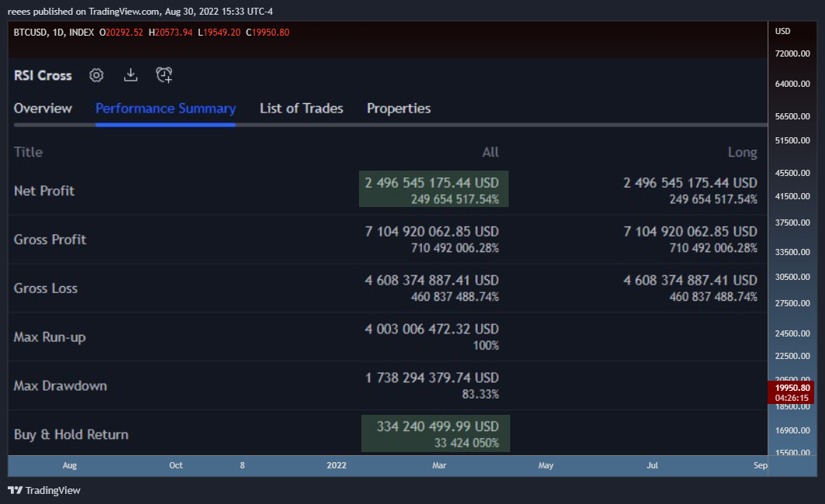The height and width of the screenshot is (504, 825).
Task: Click Max Drawdown value 1 738 294 379.74 USD
Action: tap(432, 378)
